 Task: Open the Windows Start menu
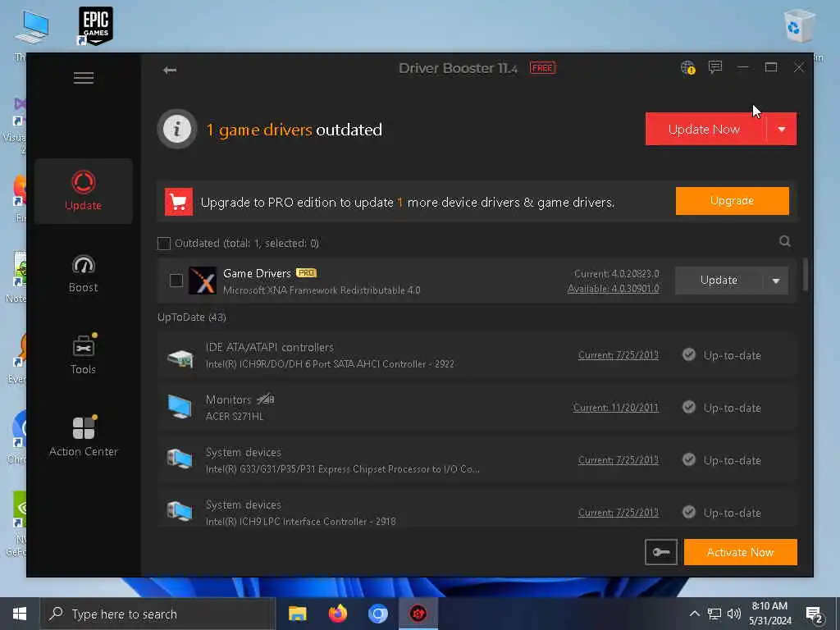(x=20, y=614)
